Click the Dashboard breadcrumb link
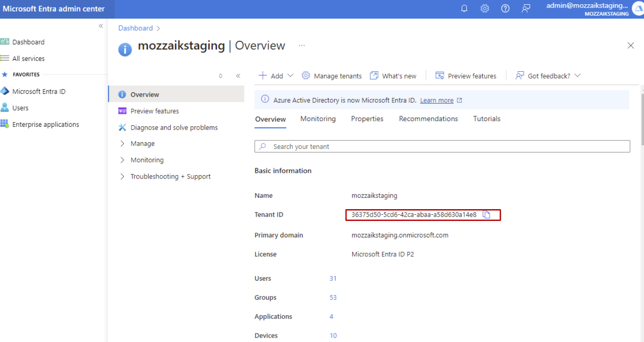Screen dimensions: 644x342 pos(136,28)
